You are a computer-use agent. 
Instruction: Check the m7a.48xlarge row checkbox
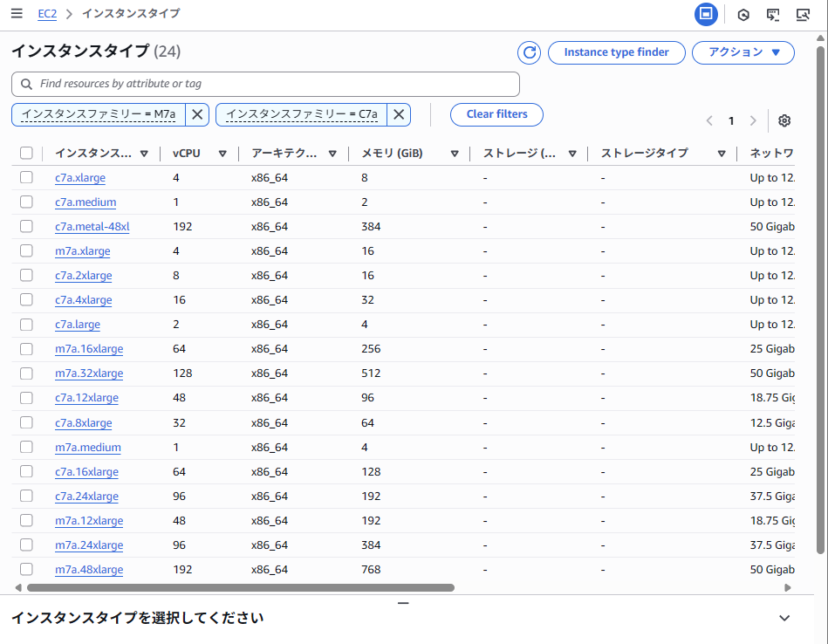click(x=26, y=569)
